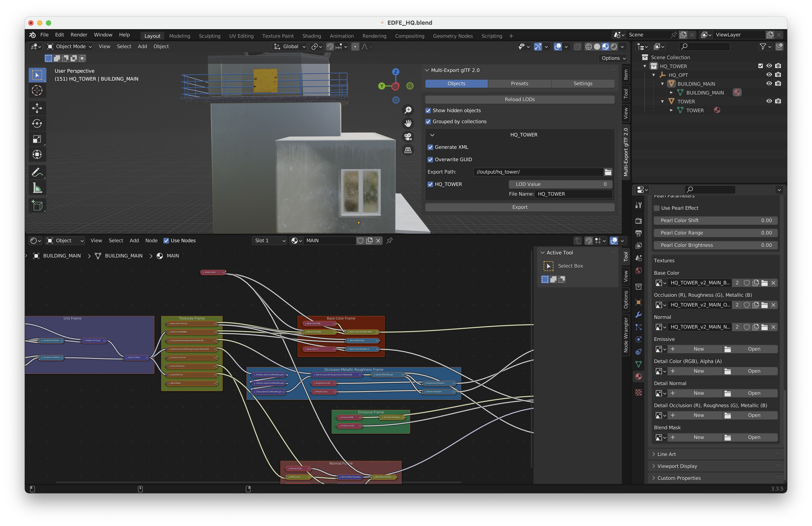Select the Transform tool
Screen dimensions: 812x526
(37, 154)
